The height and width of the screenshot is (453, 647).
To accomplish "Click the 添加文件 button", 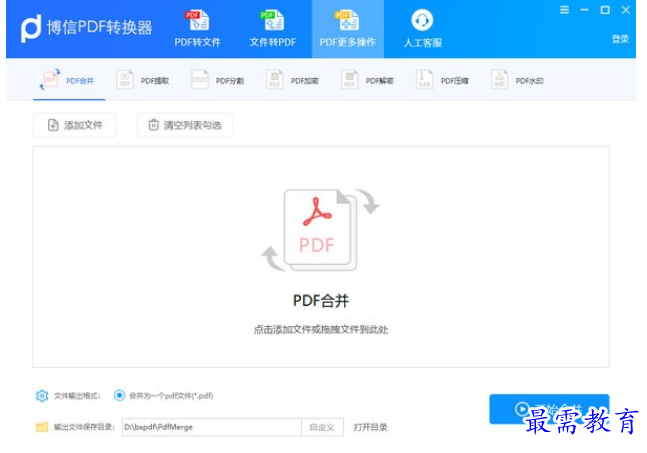I will 74,125.
